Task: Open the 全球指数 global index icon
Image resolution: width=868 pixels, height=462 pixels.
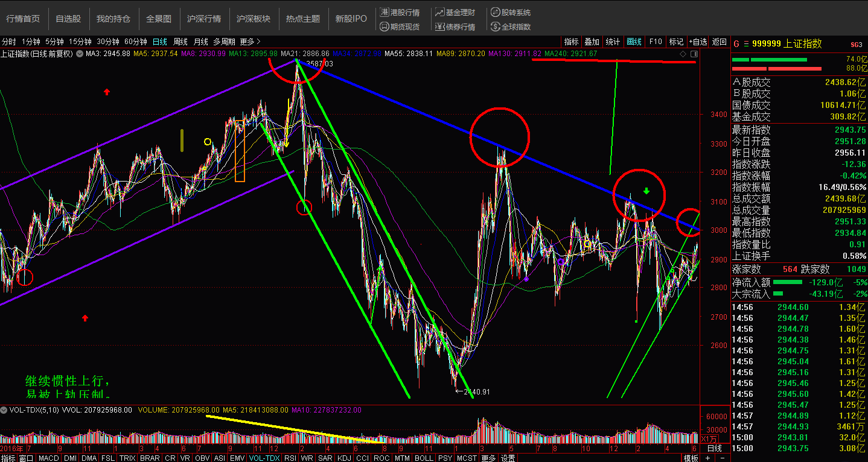Action: point(495,27)
